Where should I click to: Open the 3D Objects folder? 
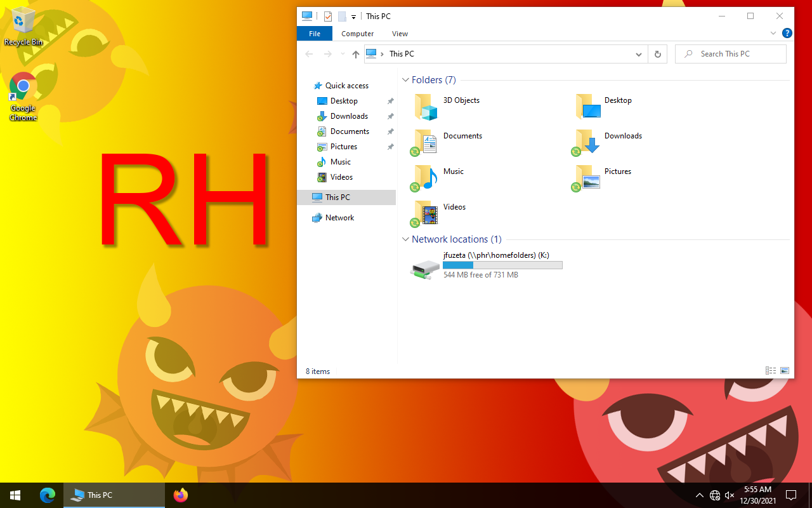(x=427, y=107)
